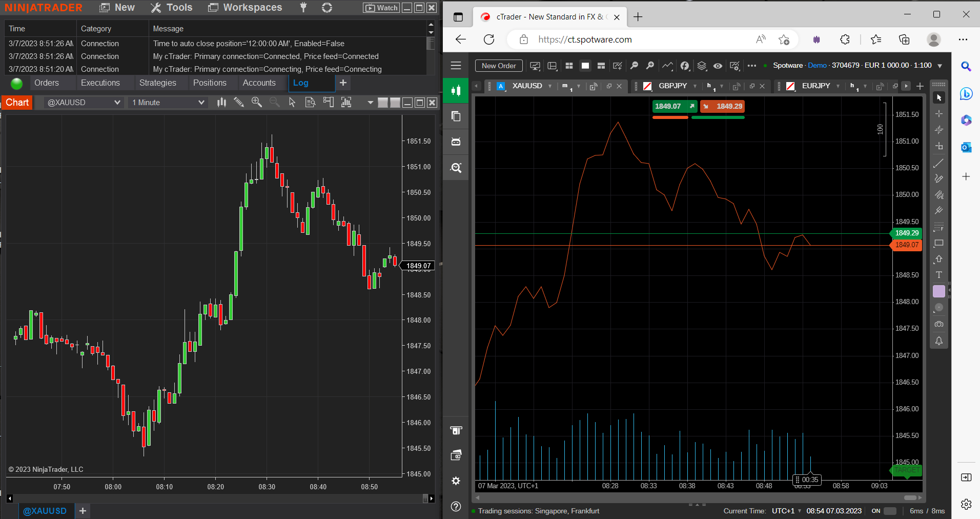Toggle the ON switch in cTrader status bar

890,511
